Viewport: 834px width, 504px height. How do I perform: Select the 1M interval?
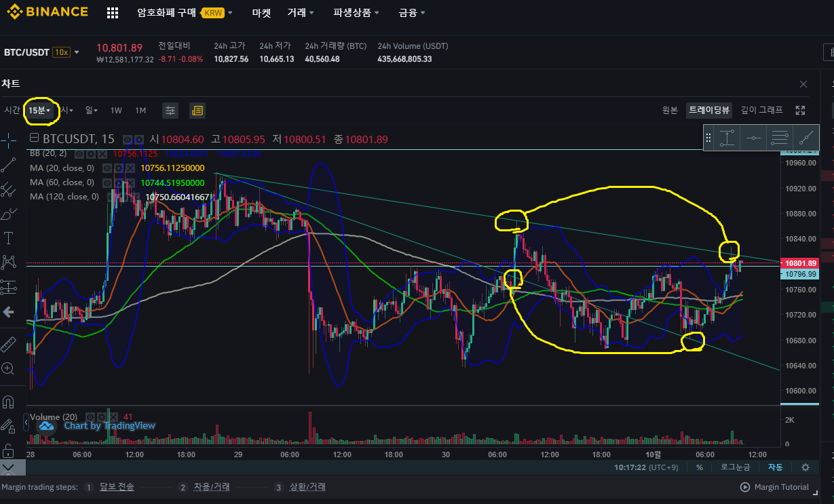tap(140, 110)
